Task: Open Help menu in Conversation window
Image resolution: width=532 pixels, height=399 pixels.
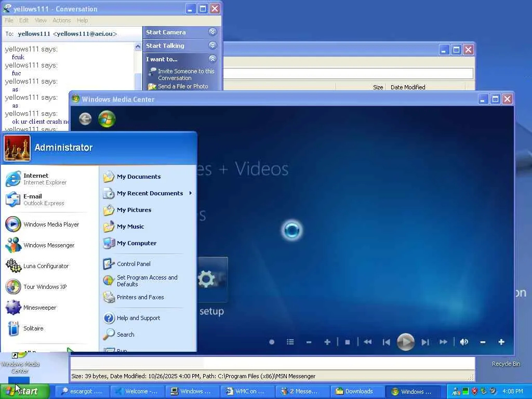Action: [82, 20]
